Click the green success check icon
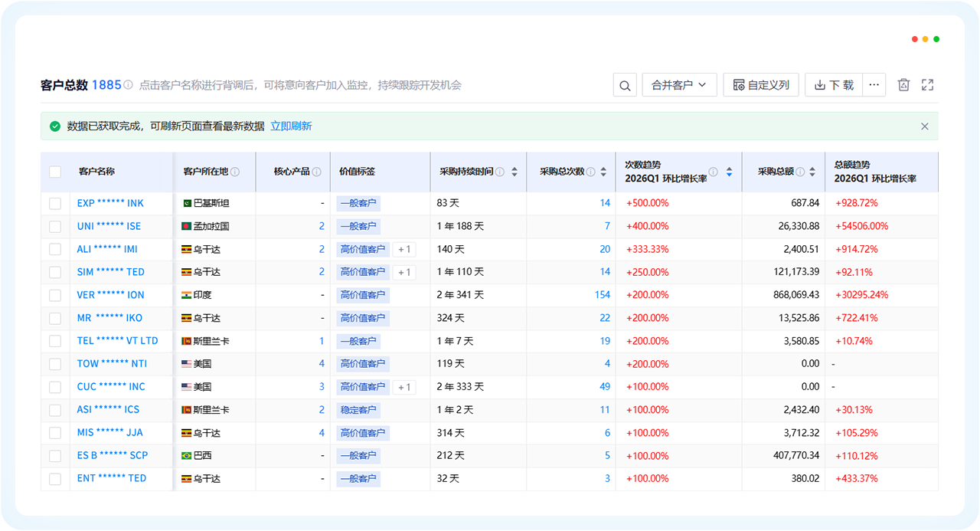Screen dimensions: 980x531 [x=55, y=126]
